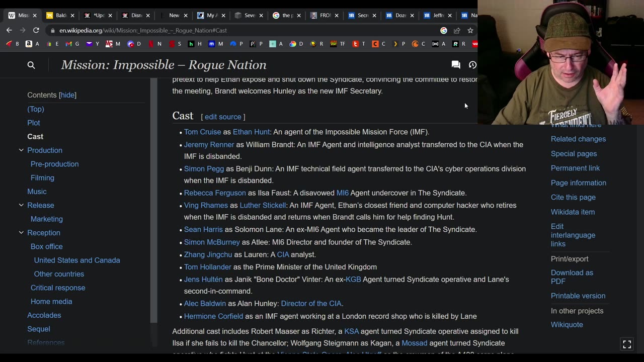Go to Filming subsection in contents

42,178
